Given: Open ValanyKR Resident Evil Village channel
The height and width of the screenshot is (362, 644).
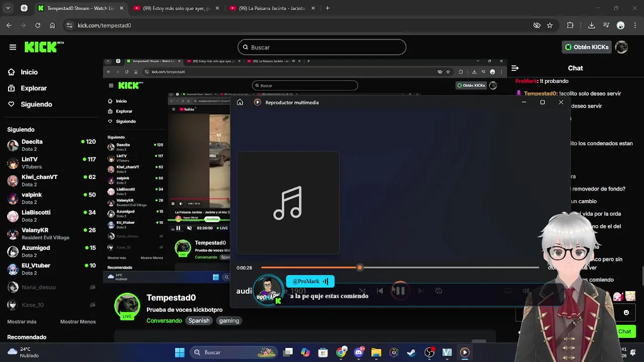Looking at the screenshot, I should click(x=51, y=233).
